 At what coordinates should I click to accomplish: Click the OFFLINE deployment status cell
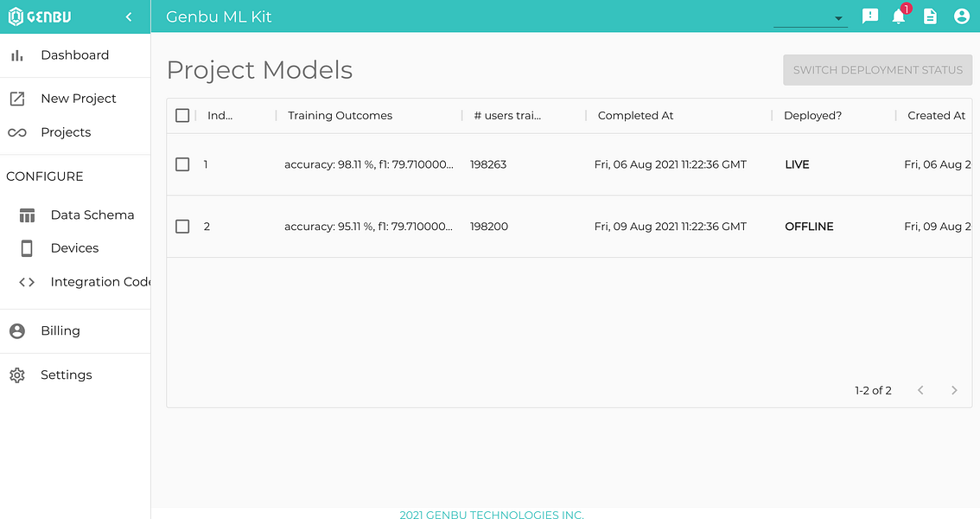tap(809, 227)
